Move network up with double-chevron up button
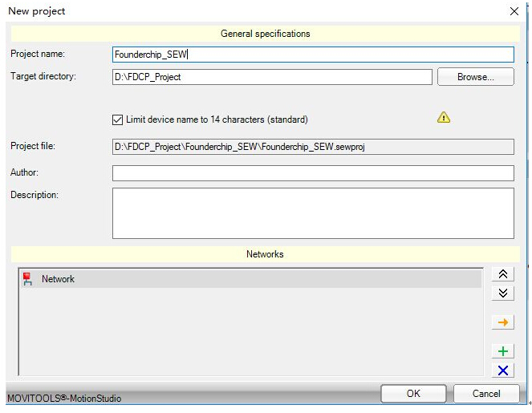 [503, 274]
